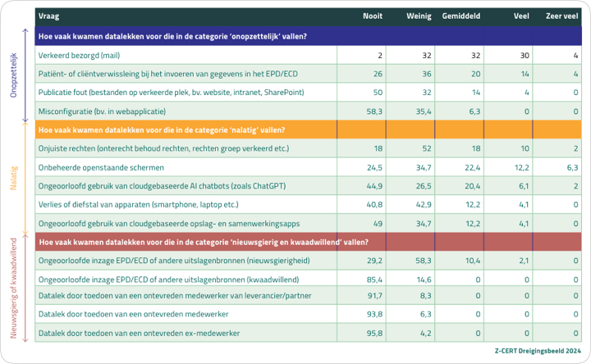This screenshot has width=591, height=364.
Task: Select the 'Nooit' column header
Action: pos(373,16)
